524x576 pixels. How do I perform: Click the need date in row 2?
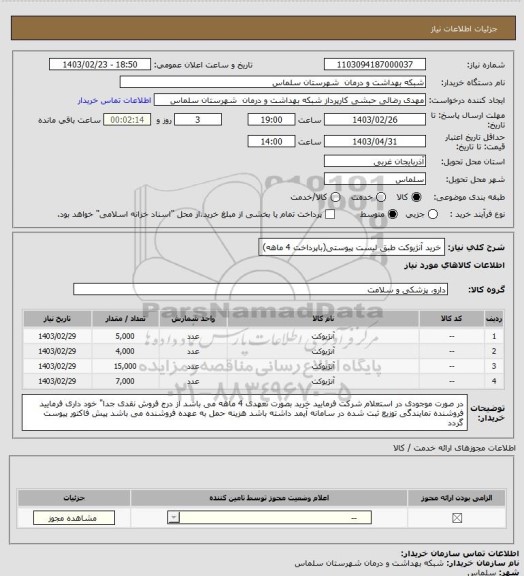(57, 352)
